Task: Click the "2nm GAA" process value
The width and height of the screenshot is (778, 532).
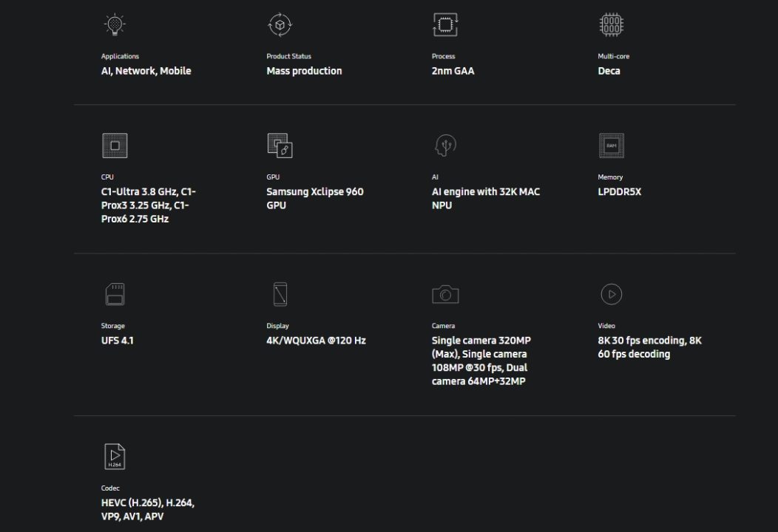Action: pyautogui.click(x=453, y=71)
